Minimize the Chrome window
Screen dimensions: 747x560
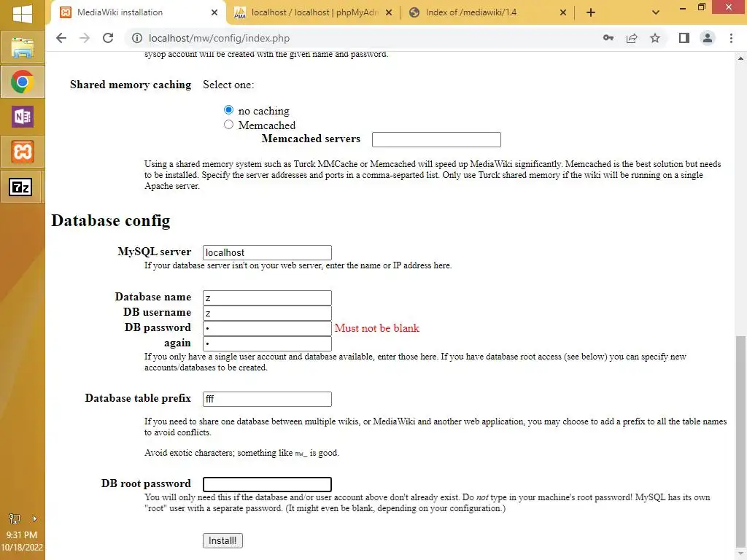tap(683, 7)
